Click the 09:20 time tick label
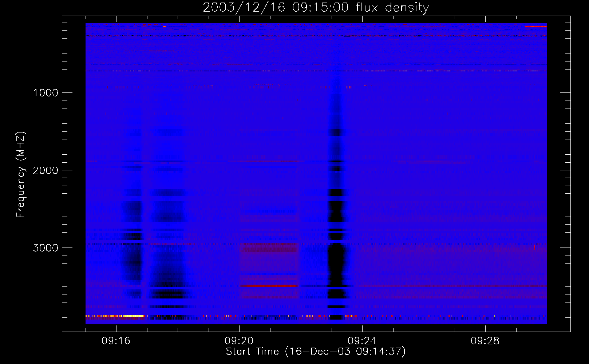Screen dimensions: 589x364 click(239, 341)
